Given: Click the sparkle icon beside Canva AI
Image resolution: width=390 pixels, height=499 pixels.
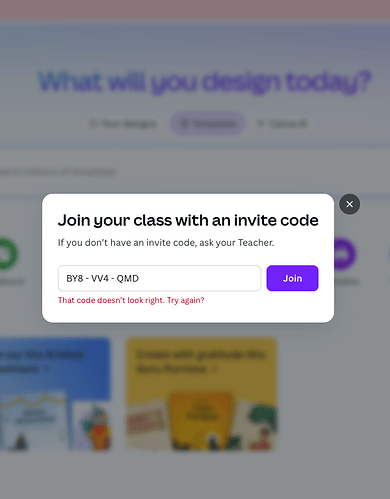Looking at the screenshot, I should [x=261, y=124].
